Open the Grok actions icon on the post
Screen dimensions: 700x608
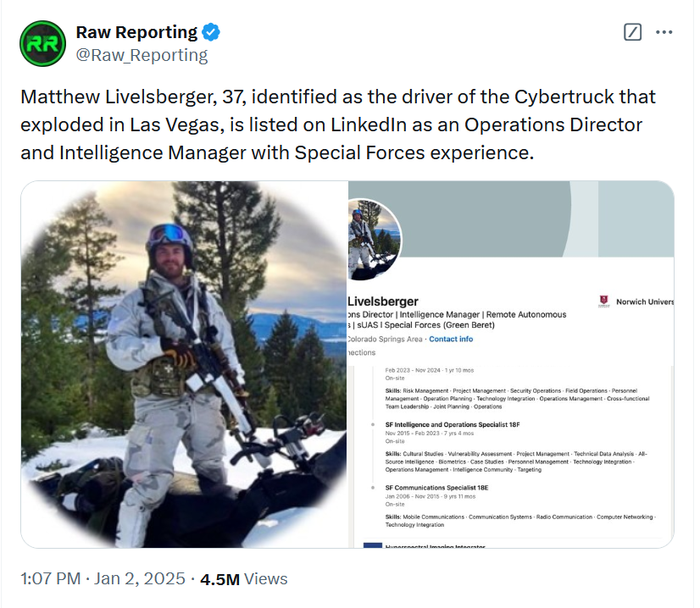[x=631, y=31]
